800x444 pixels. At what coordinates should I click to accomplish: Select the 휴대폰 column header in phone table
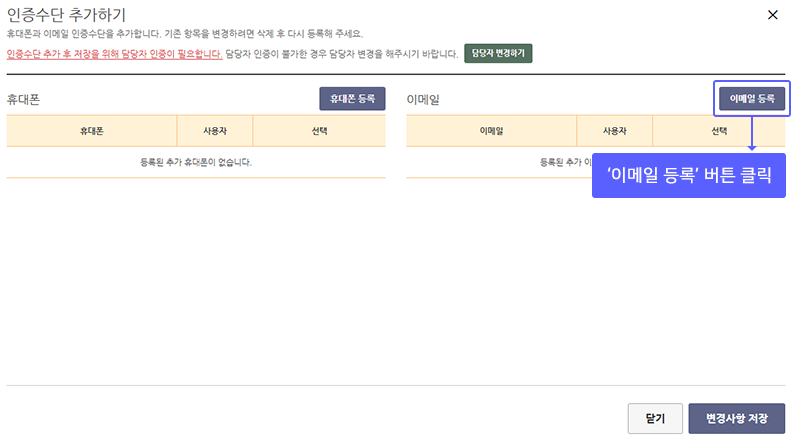click(x=92, y=131)
